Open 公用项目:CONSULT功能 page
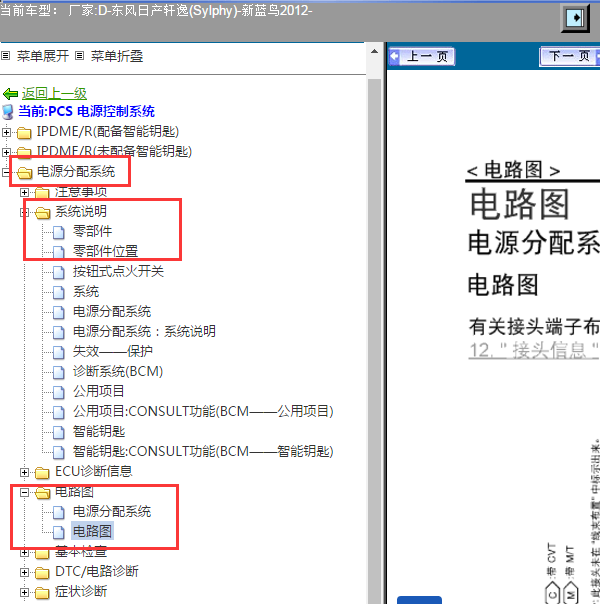This screenshot has width=600, height=604. pos(203,412)
